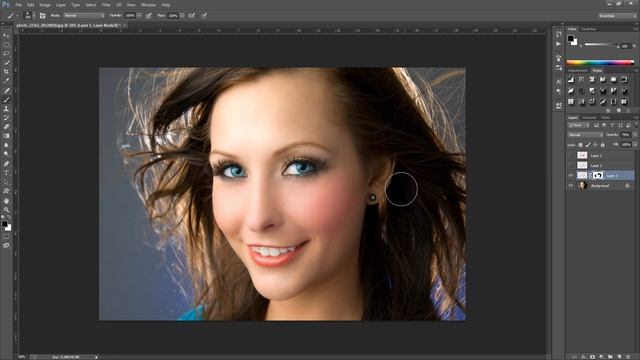640x360 pixels.
Task: Toggle pressure for size button
Action: [204, 16]
